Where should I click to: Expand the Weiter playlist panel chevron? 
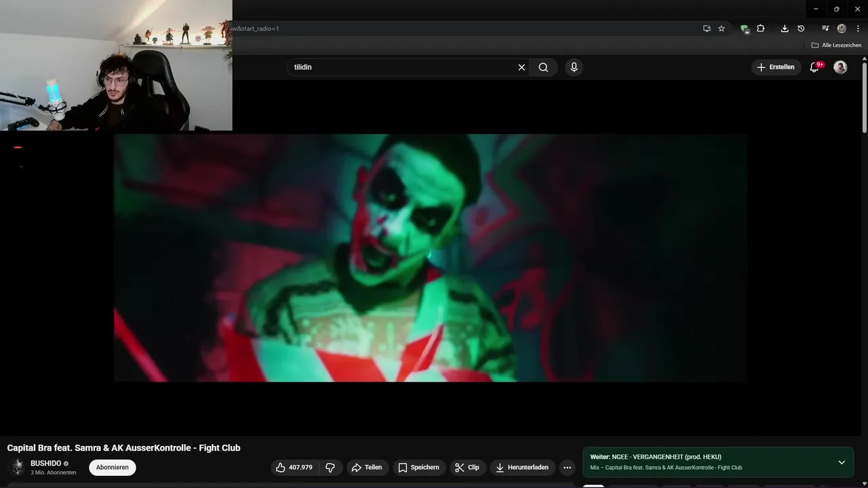[842, 462]
